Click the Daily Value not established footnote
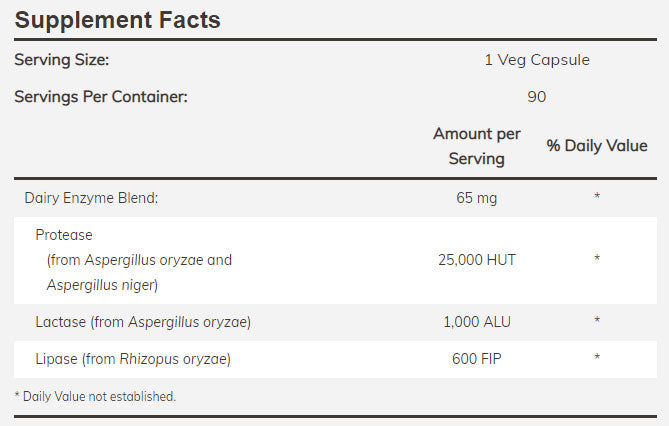This screenshot has width=669, height=426. pyautogui.click(x=95, y=397)
